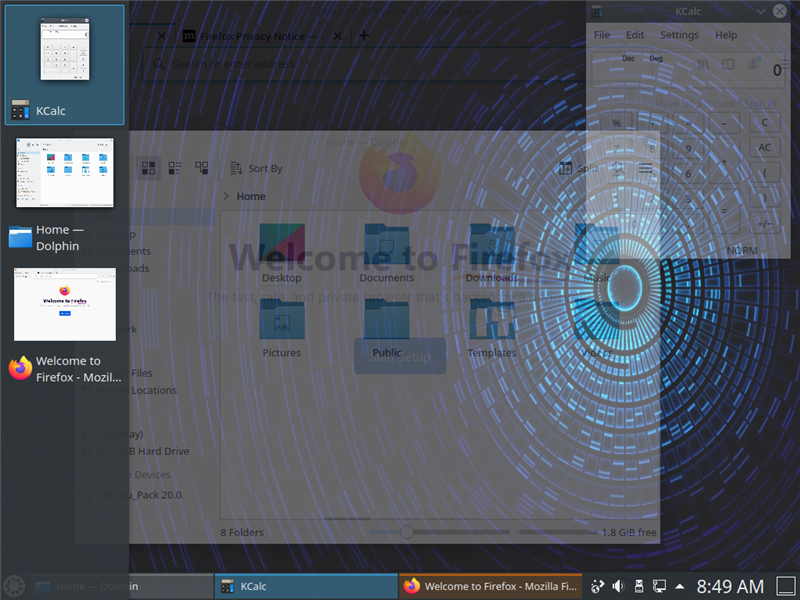Activate the KCalc taskbar entry
This screenshot has height=600, width=800.
click(x=306, y=586)
